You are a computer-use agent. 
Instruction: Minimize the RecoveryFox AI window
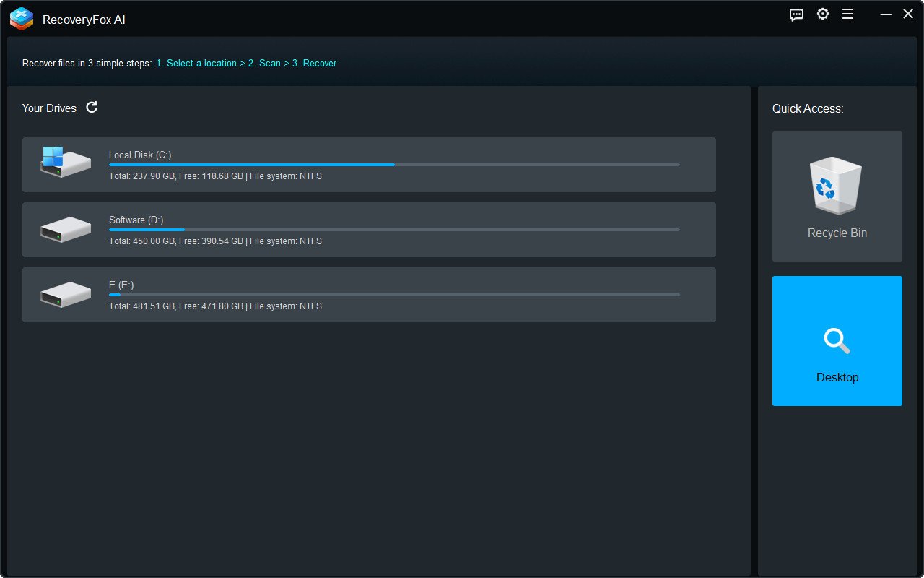[x=886, y=14]
